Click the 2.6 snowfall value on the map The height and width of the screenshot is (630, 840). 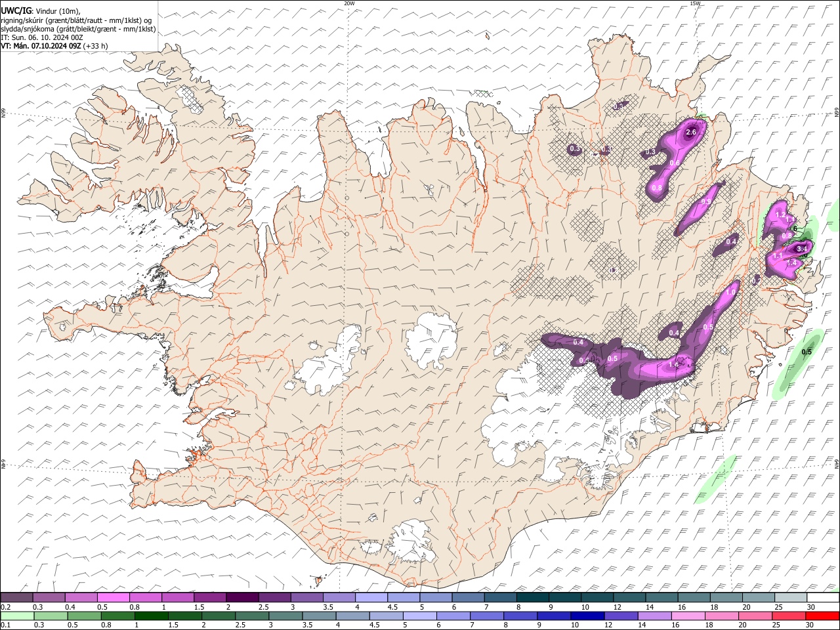(x=690, y=133)
